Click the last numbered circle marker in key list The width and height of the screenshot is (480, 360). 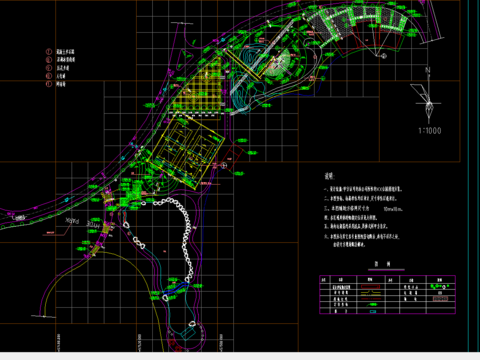(x=49, y=84)
